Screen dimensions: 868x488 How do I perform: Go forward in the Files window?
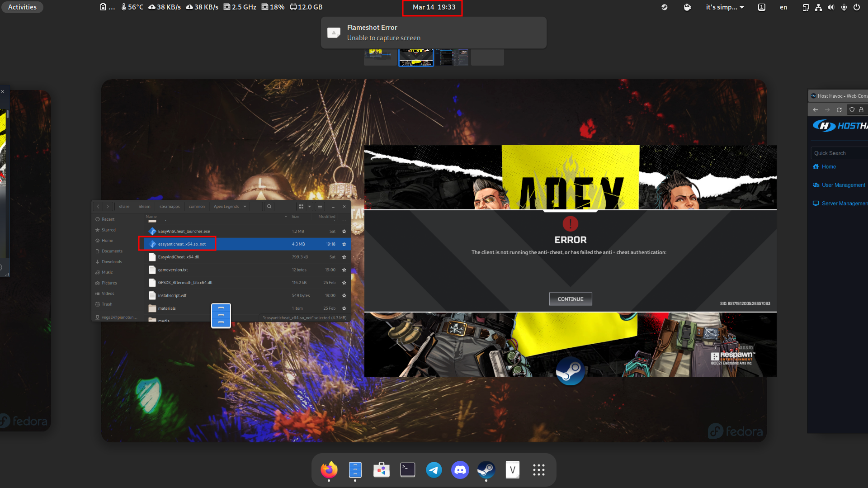pos(108,207)
